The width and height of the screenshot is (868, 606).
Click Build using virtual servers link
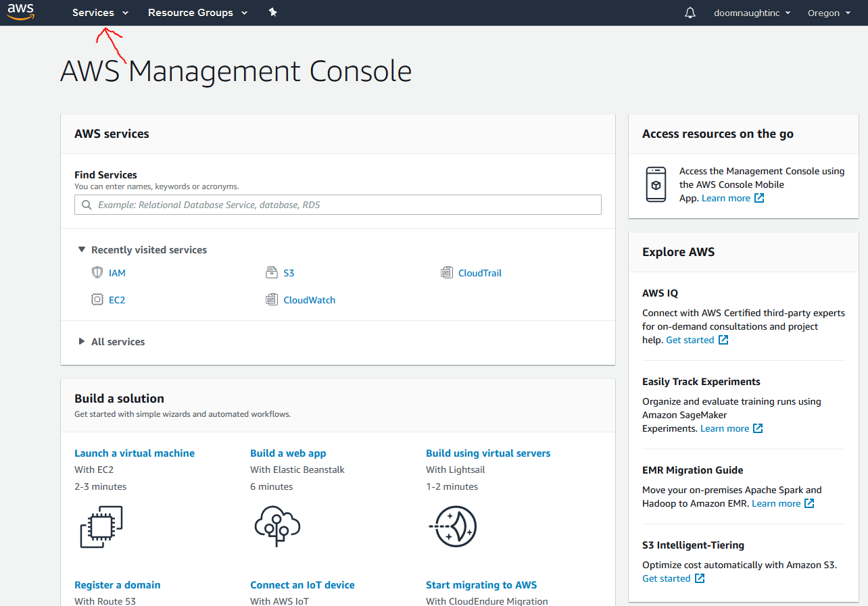pos(488,453)
